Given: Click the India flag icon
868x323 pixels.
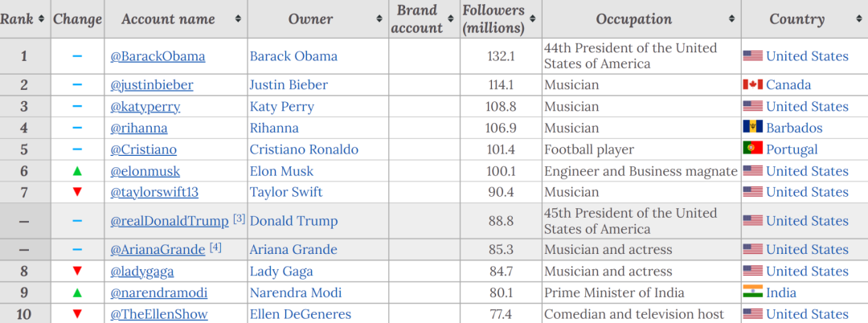Looking at the screenshot, I should pyautogui.click(x=752, y=292).
